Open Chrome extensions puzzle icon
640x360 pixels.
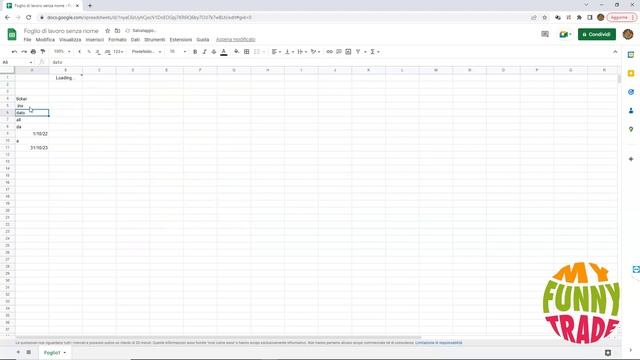tap(579, 18)
